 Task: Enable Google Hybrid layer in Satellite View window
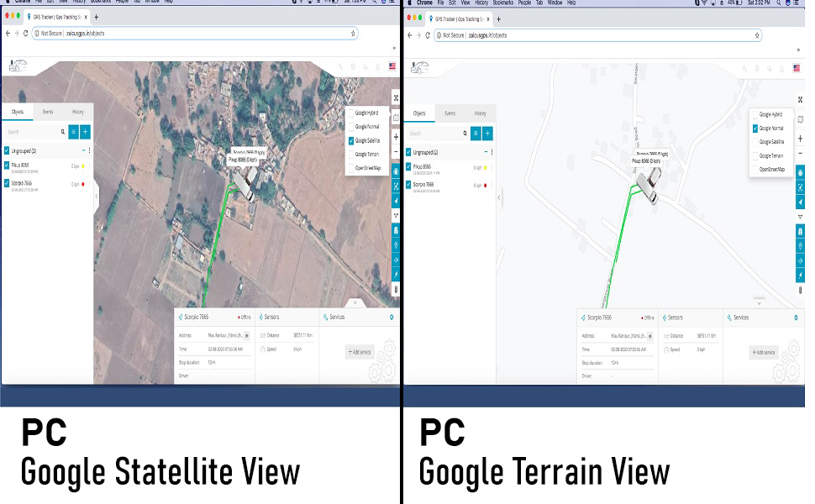(x=351, y=113)
